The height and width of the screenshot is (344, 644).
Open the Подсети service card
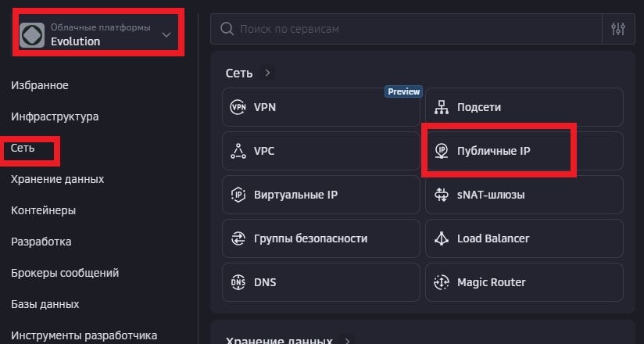tap(524, 107)
